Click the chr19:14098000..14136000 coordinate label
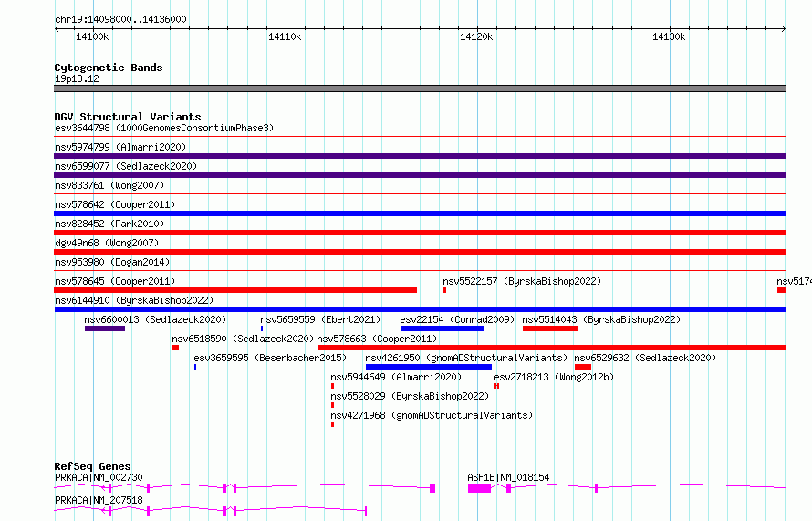This screenshot has width=812, height=521. [x=120, y=19]
